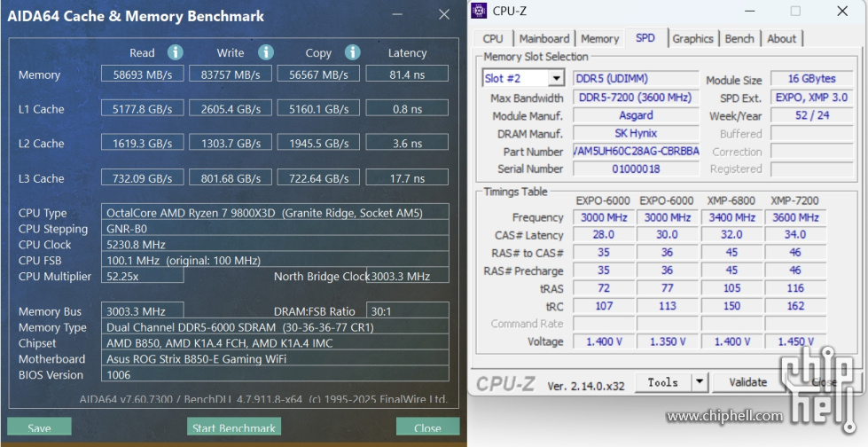Click the Chipset AMD B850 field
Viewport: 868px width, 447px height.
275,343
